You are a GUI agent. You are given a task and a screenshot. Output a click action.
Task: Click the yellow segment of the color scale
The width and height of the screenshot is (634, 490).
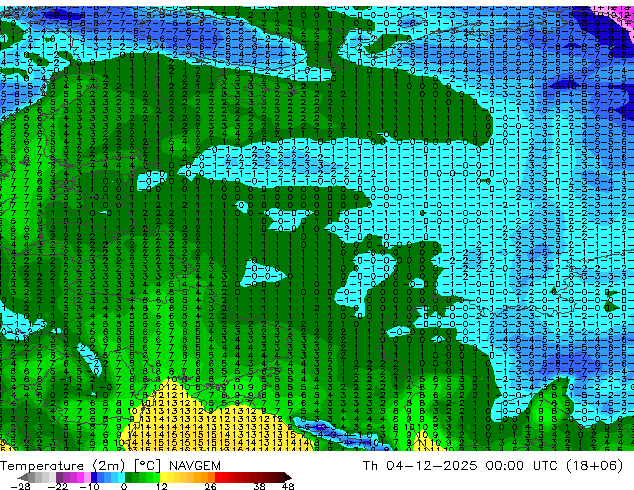(x=163, y=477)
